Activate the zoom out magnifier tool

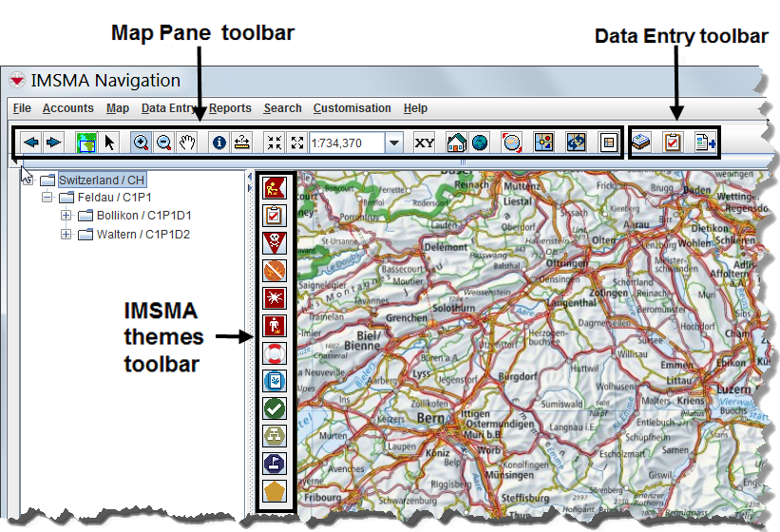point(164,142)
